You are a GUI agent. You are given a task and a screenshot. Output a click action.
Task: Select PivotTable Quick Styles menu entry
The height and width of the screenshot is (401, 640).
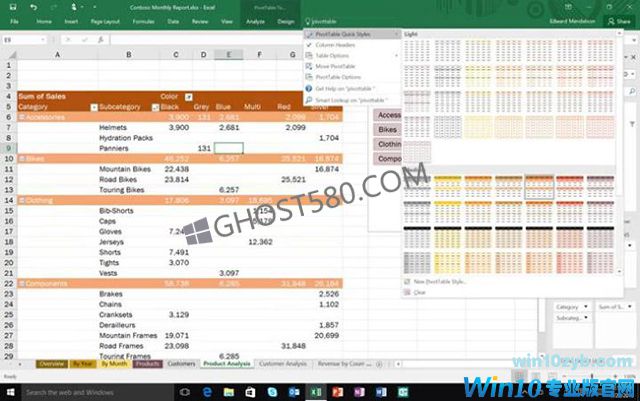click(x=352, y=34)
